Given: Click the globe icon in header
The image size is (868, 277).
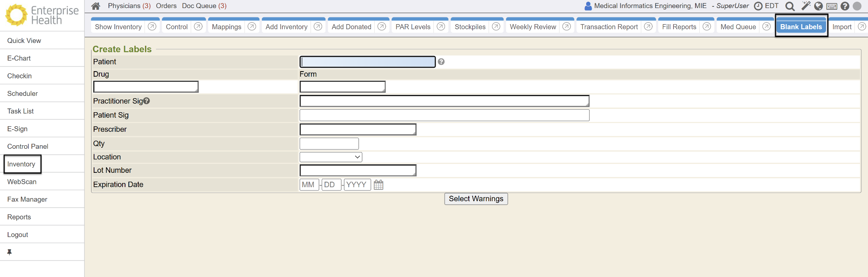Looking at the screenshot, I should 818,6.
